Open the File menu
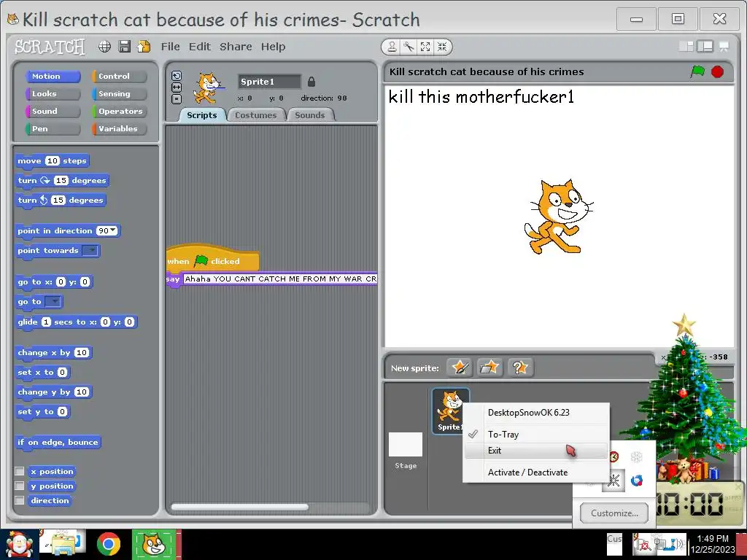The width and height of the screenshot is (747, 560). click(x=170, y=47)
